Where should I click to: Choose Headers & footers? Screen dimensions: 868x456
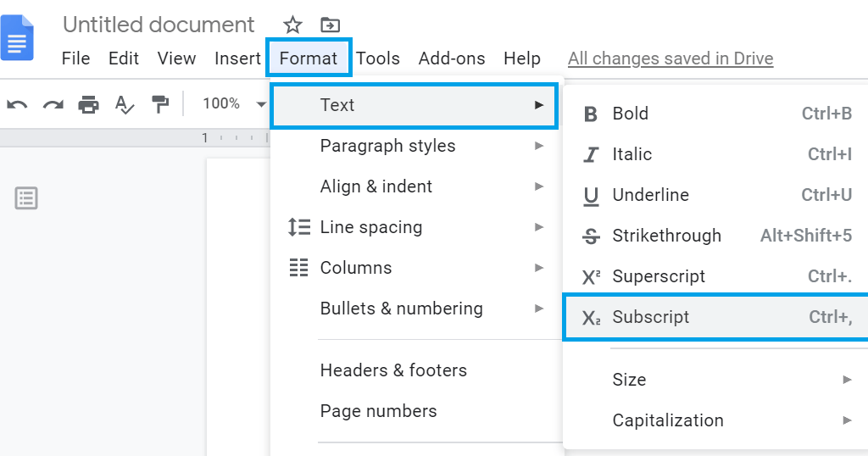(x=416, y=370)
